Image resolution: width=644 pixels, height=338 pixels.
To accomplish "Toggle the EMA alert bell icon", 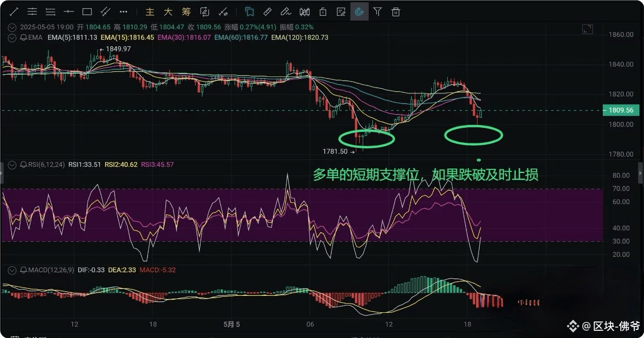I will 23,38.
